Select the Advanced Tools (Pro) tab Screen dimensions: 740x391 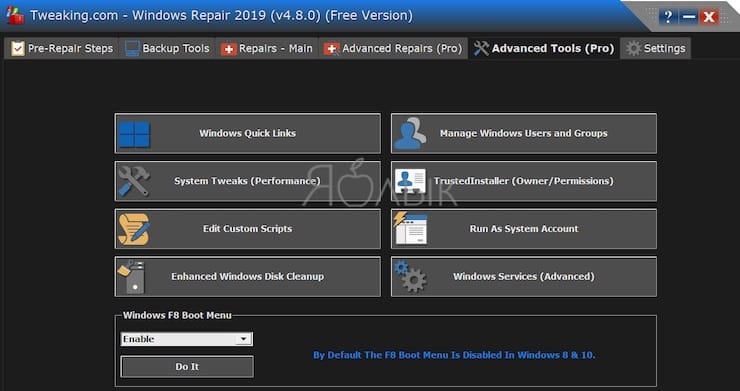[544, 48]
